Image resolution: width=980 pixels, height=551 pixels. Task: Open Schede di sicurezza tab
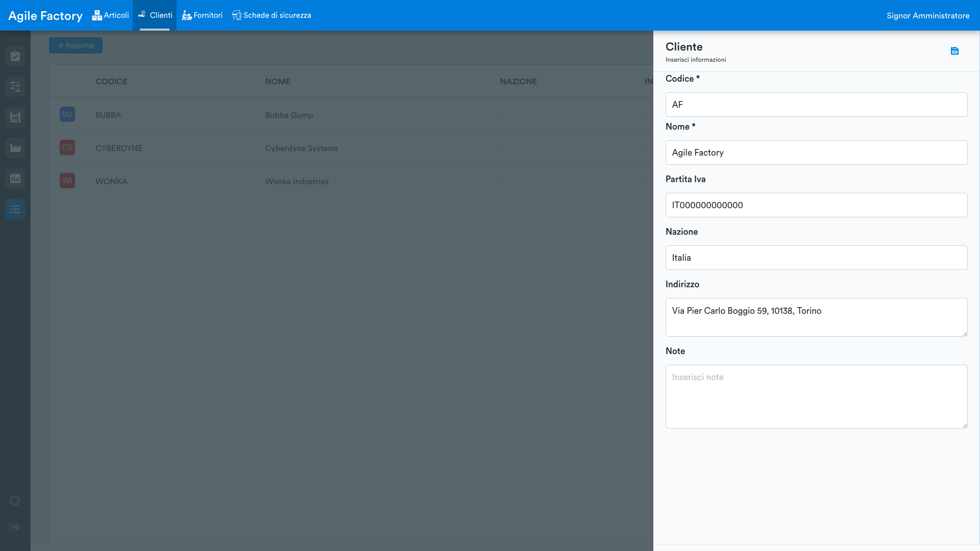click(x=272, y=15)
